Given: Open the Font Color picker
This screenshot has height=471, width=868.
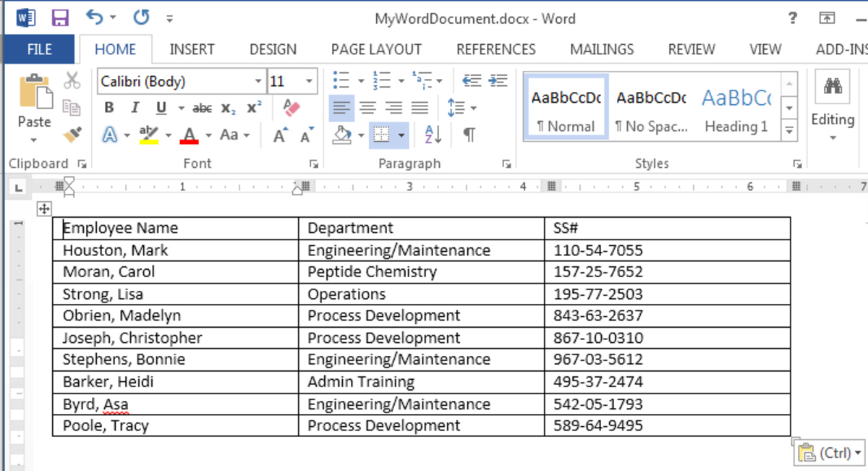Looking at the screenshot, I should [x=191, y=135].
